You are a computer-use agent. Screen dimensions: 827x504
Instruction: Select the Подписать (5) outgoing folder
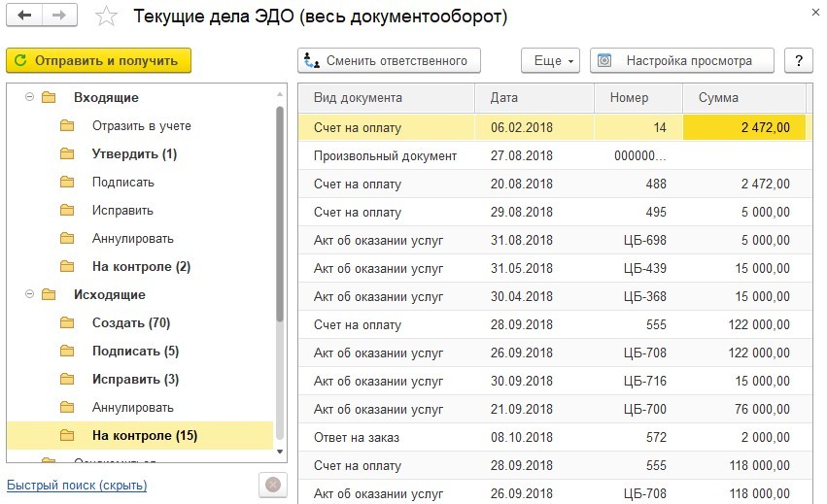(135, 352)
